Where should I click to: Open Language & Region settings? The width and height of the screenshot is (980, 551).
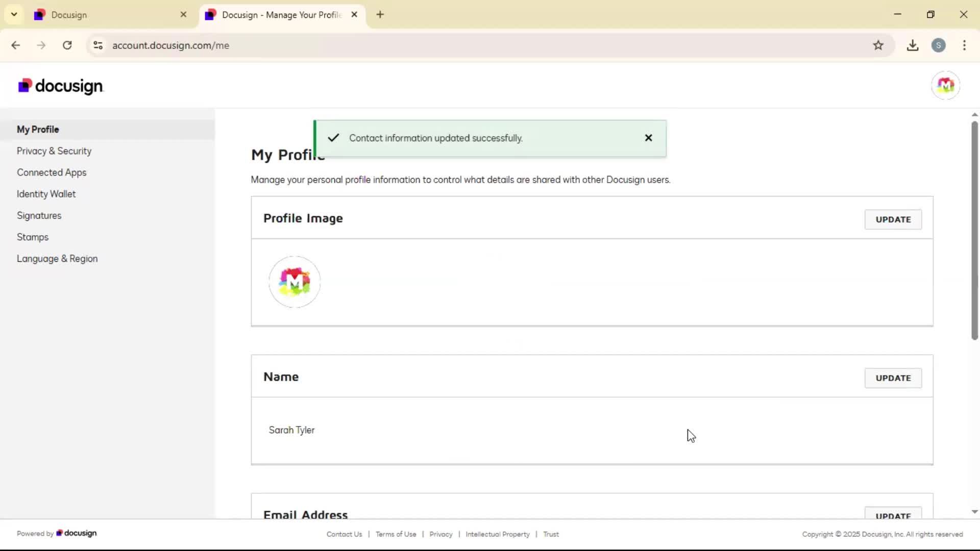click(x=57, y=259)
